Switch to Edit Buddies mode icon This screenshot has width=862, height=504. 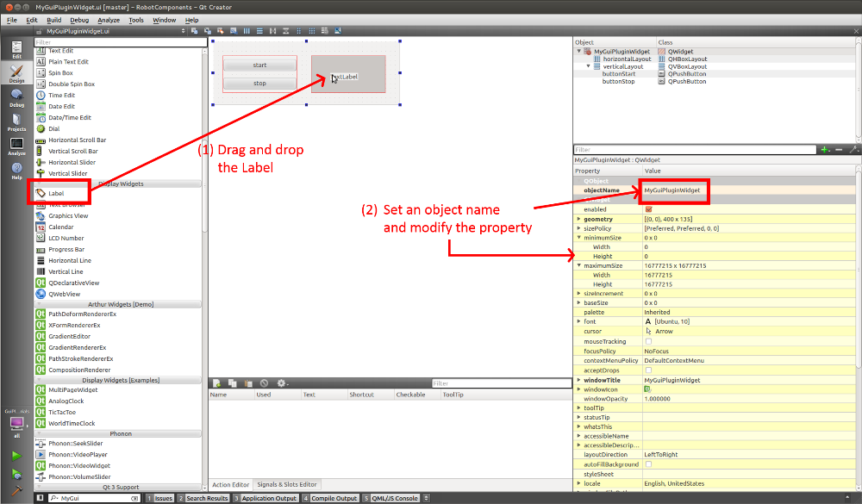pos(221,31)
